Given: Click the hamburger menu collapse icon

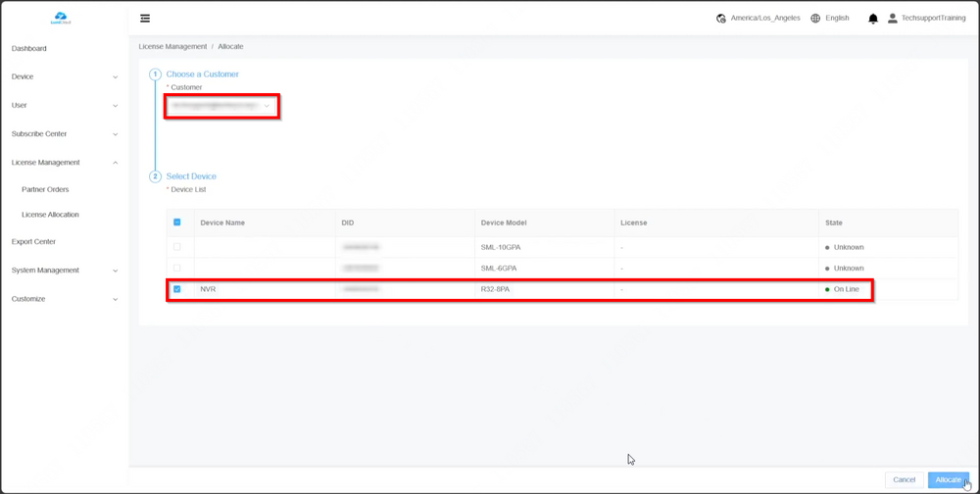Looking at the screenshot, I should coord(145,19).
